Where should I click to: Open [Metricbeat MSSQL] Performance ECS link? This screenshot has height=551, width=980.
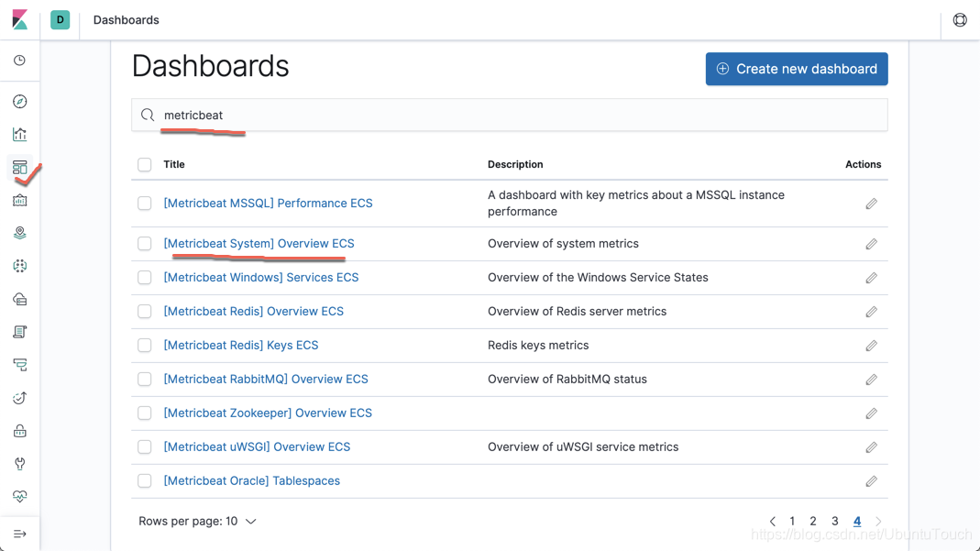tap(268, 203)
